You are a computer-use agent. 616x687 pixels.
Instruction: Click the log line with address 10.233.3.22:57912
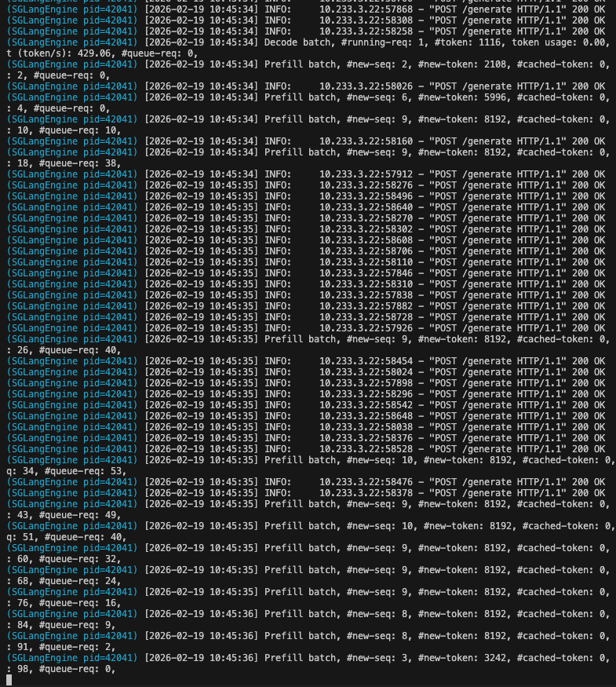[306, 174]
